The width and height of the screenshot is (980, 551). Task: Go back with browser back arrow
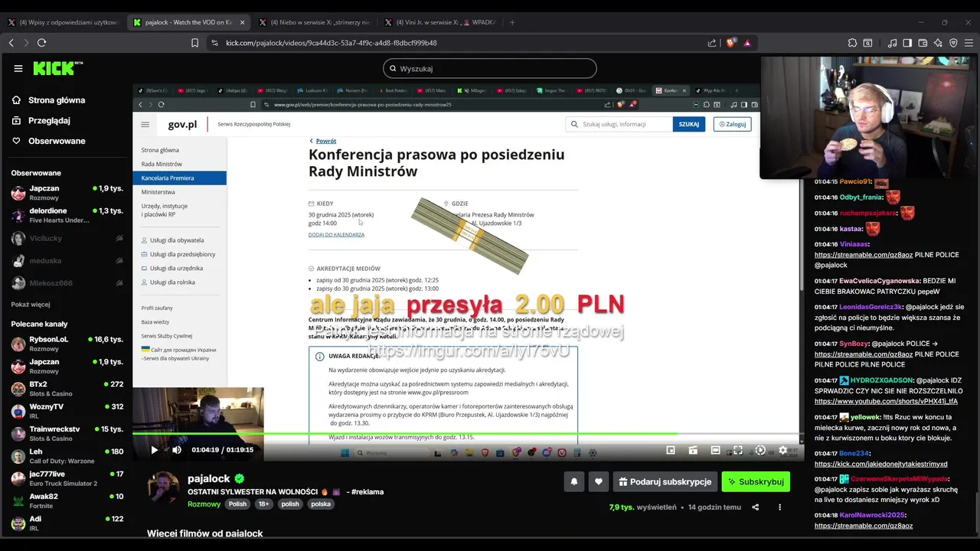11,43
